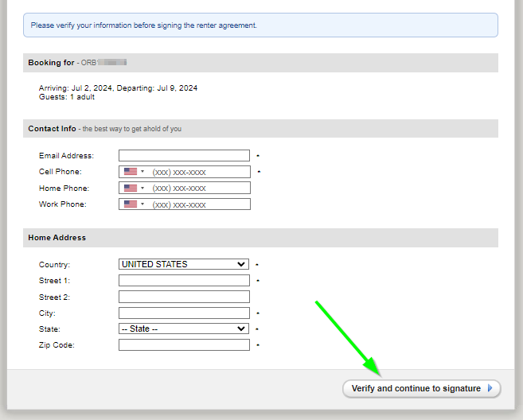The height and width of the screenshot is (420, 523).
Task: Select the Home Phone number field
Action: (x=199, y=189)
